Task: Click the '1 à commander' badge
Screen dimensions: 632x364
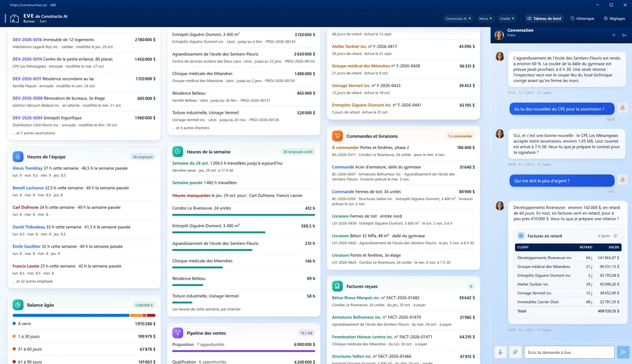Action: [x=460, y=136]
